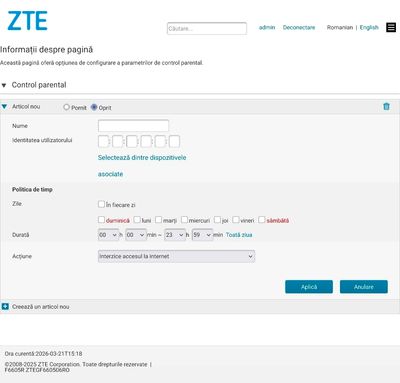Image resolution: width=400 pixels, height=383 pixels.
Task: Enable the duminică checkbox
Action: click(101, 220)
